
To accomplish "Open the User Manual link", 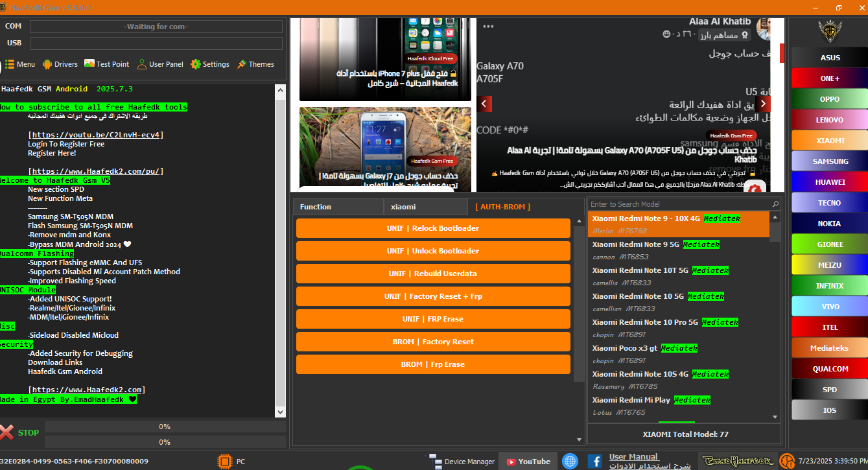I will click(x=633, y=457).
